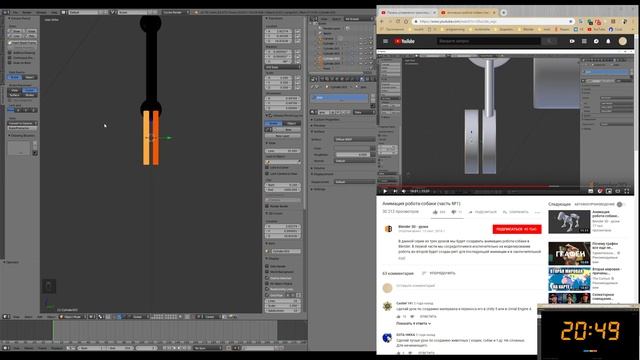
Task: Toggle subtitles in the YouTube player
Action: tap(590, 191)
